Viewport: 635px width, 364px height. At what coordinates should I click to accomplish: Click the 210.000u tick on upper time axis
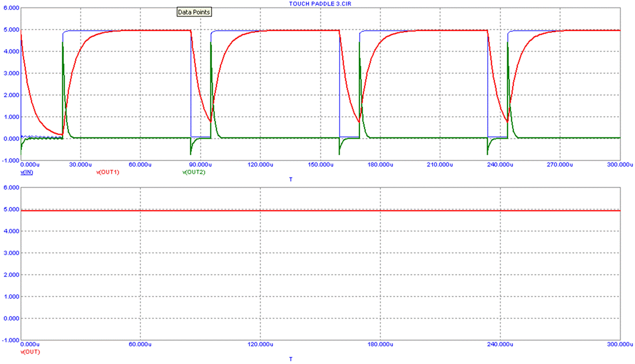tap(439, 165)
